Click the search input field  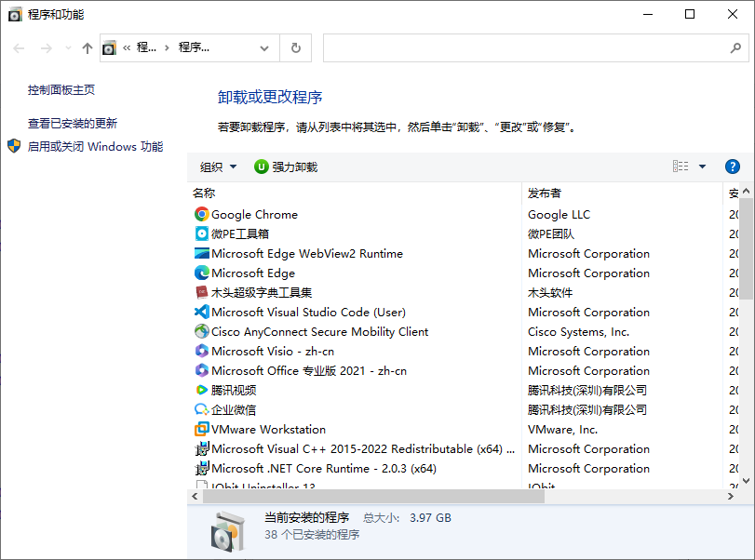tap(525, 48)
